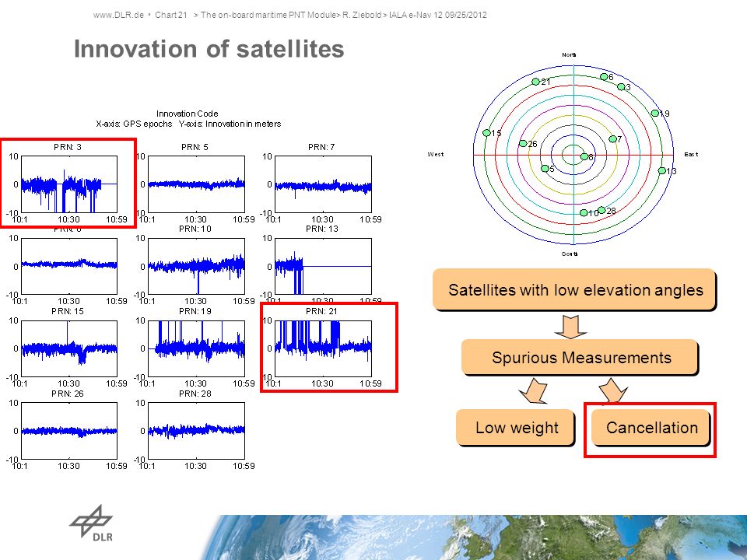Click the 'Low weight' box
Viewport: 747px width, 560px height.
pos(516,428)
